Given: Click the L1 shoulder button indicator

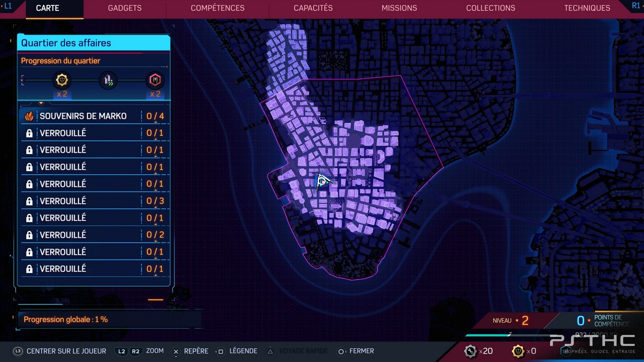Looking at the screenshot, I should point(7,6).
